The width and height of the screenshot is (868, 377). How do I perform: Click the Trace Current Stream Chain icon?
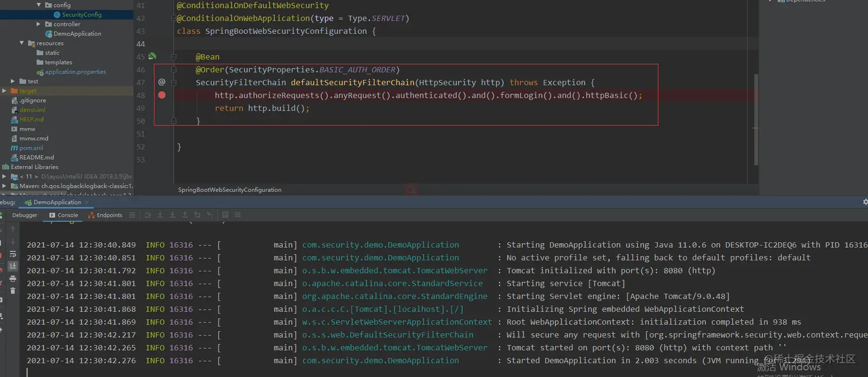click(x=238, y=215)
